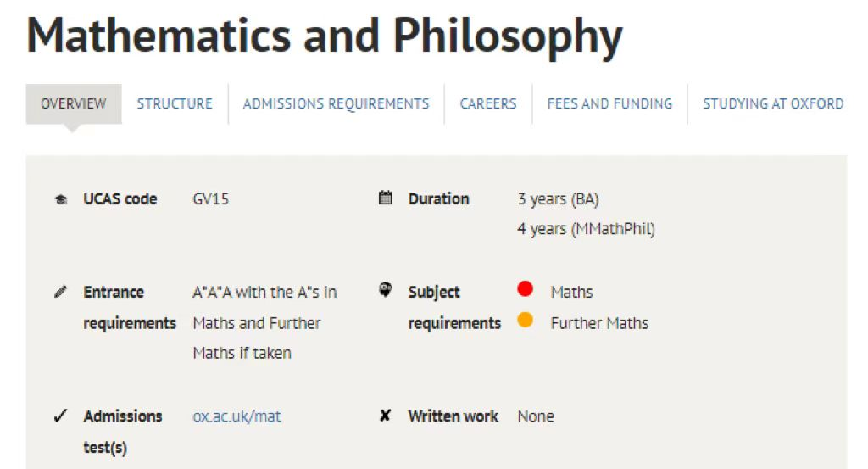
Task: Click the pencil icon beside Entrance requirements
Action: click(61, 291)
